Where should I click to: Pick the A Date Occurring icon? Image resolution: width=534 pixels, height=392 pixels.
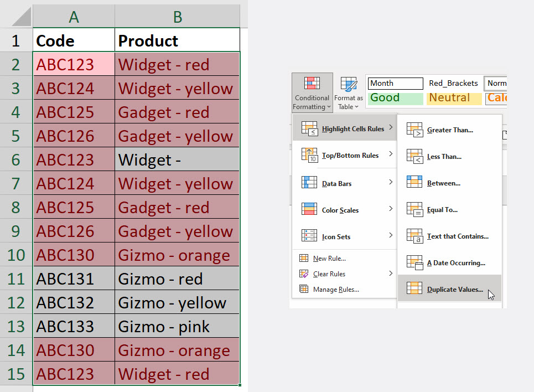point(414,262)
